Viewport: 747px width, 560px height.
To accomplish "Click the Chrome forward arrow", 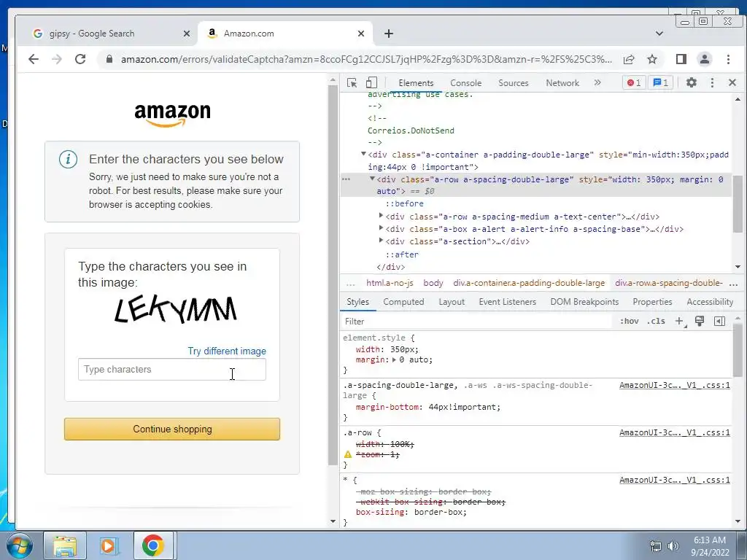I will [57, 59].
